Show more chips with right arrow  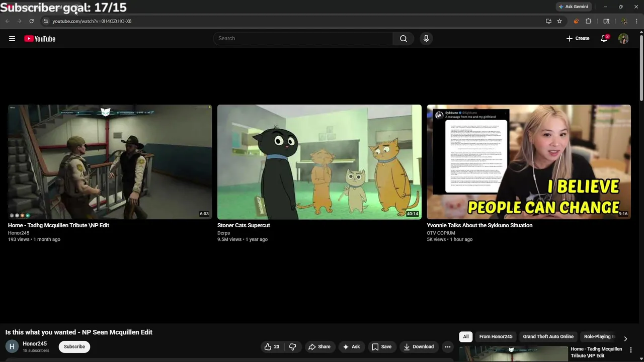pos(625,338)
